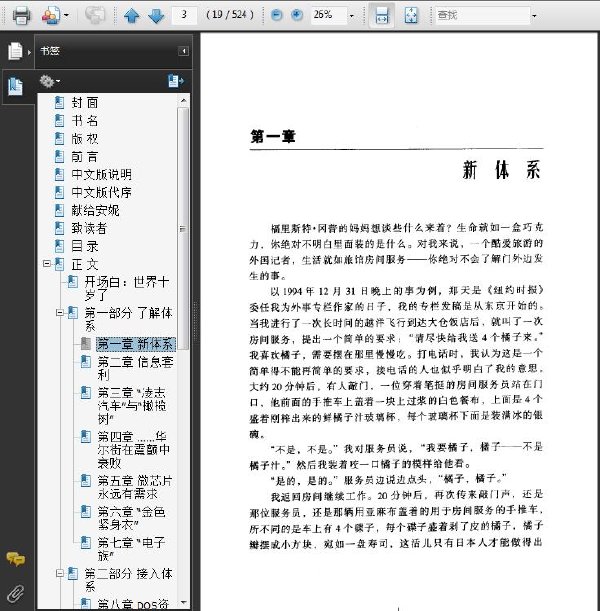
Task: Open the 封面 bookmark
Action: pos(85,102)
